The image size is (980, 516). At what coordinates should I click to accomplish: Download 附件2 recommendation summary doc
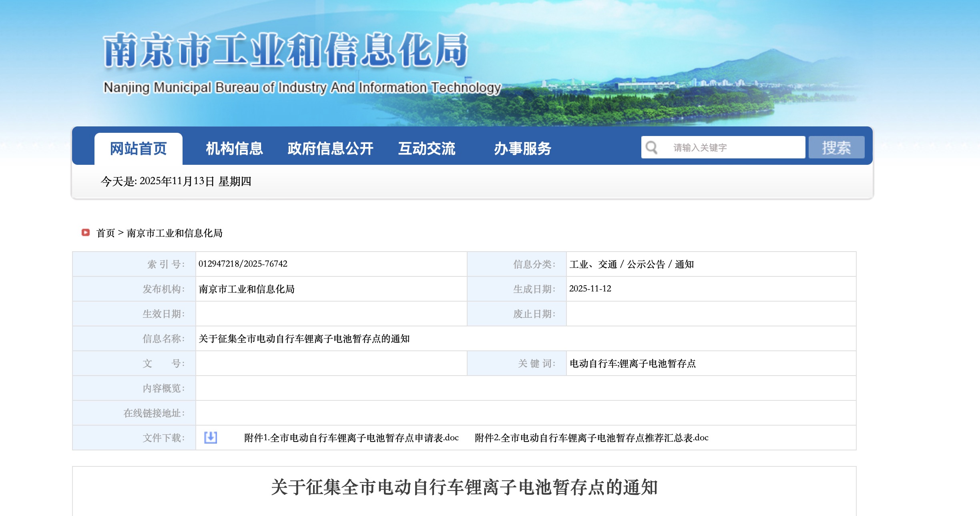coord(591,438)
